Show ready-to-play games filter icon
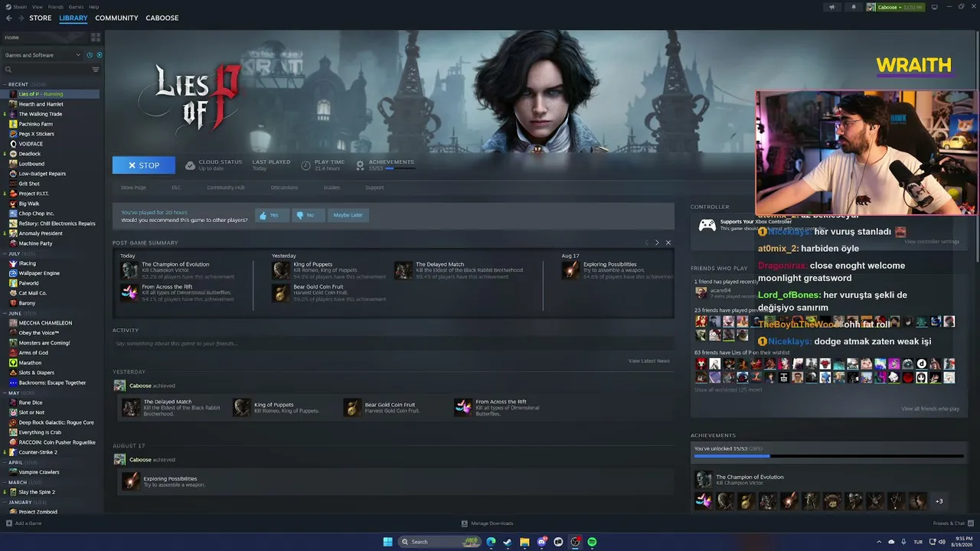980x551 pixels. [99, 55]
